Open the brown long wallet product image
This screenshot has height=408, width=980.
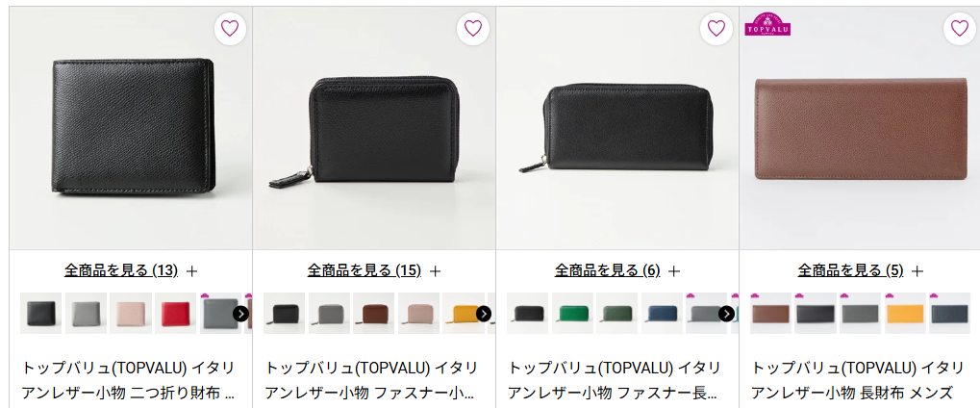tap(860, 128)
